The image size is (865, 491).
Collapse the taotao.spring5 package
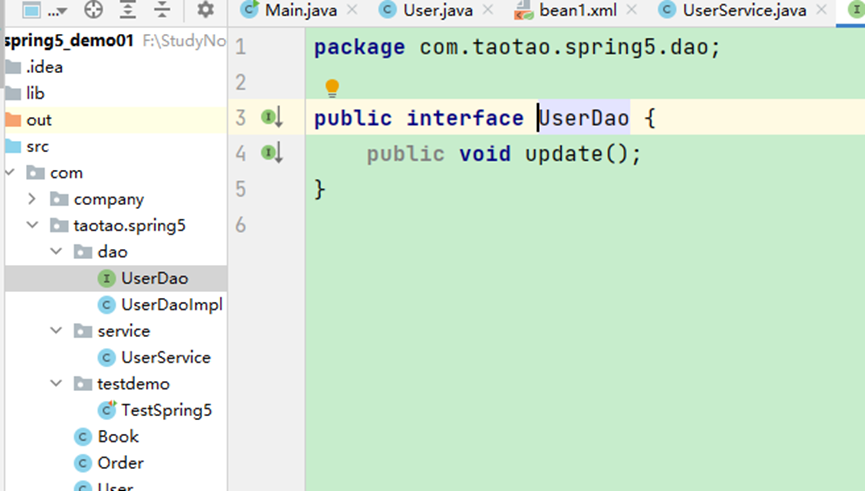[x=32, y=225]
